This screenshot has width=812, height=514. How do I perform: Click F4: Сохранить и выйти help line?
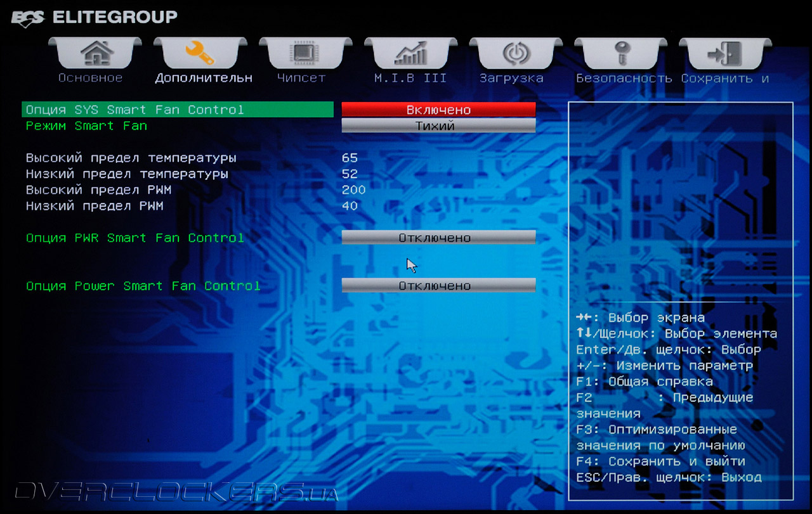pyautogui.click(x=660, y=461)
